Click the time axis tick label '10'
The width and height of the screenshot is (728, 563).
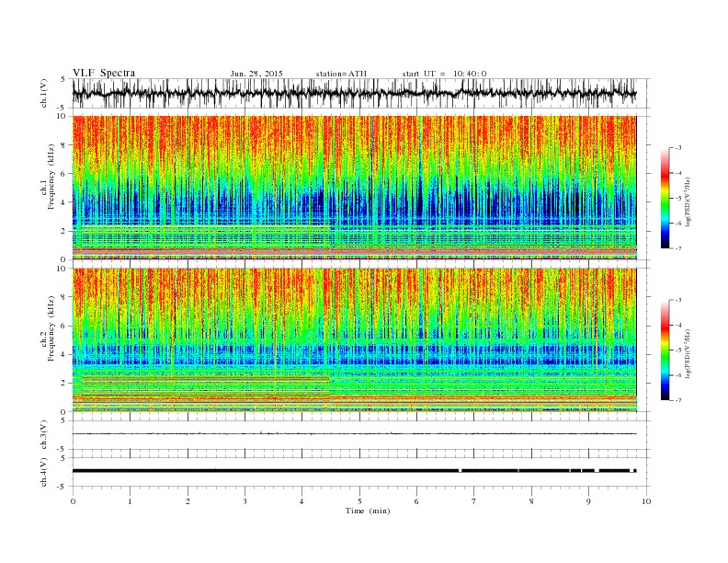click(646, 501)
